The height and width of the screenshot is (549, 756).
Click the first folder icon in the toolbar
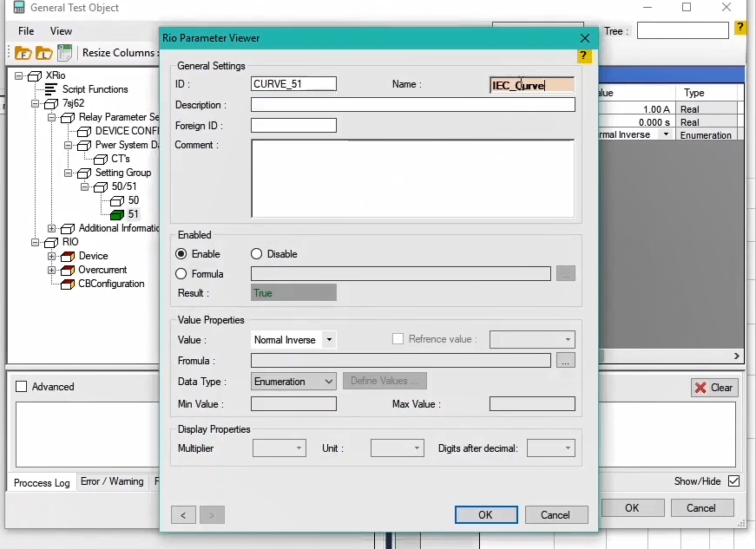pos(23,53)
